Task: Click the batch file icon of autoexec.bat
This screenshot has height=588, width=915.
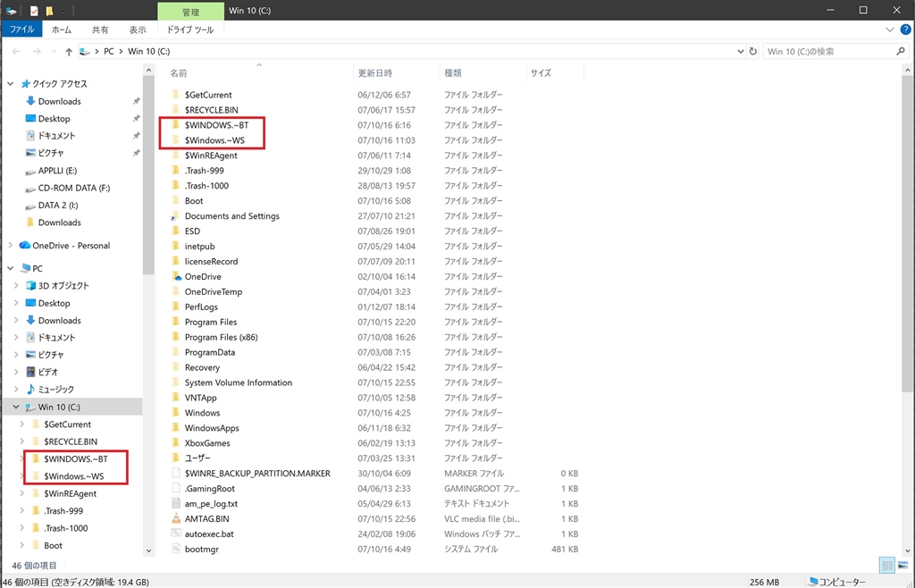Action: [x=176, y=533]
